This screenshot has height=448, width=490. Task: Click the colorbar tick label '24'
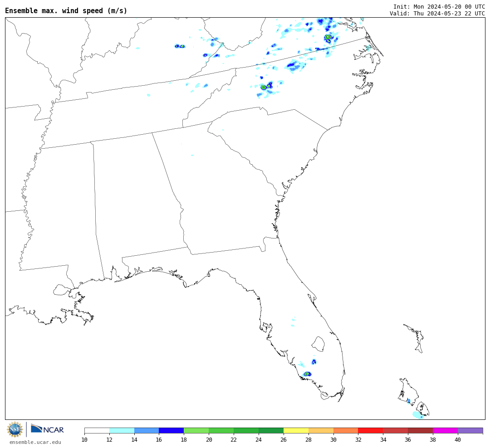(259, 440)
